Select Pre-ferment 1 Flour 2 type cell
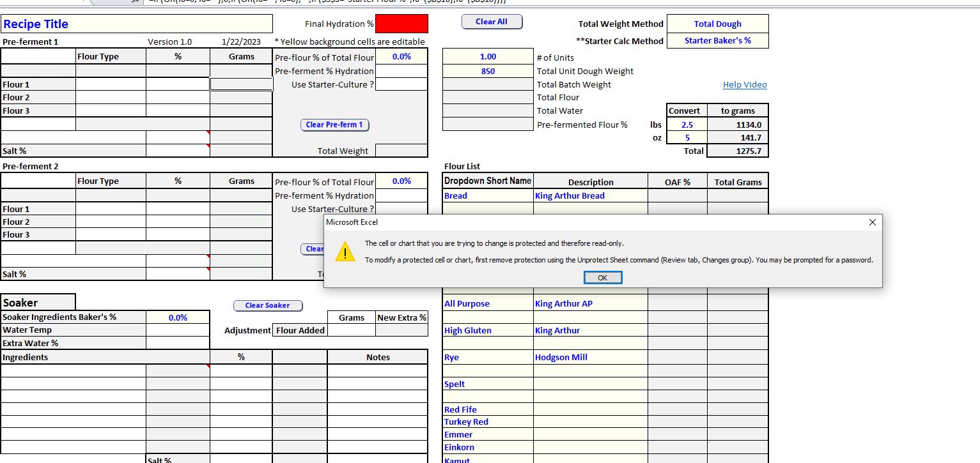Image resolution: width=980 pixels, height=463 pixels. coord(111,97)
